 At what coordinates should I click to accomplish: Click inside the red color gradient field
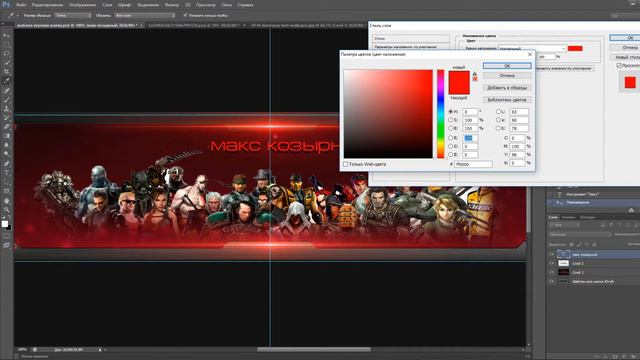pyautogui.click(x=388, y=114)
